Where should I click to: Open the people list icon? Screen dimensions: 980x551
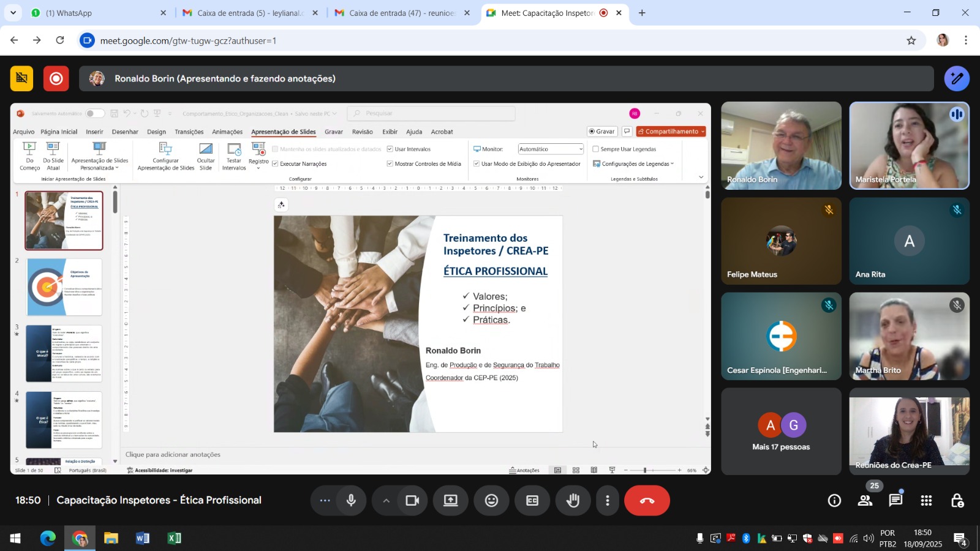click(x=865, y=501)
